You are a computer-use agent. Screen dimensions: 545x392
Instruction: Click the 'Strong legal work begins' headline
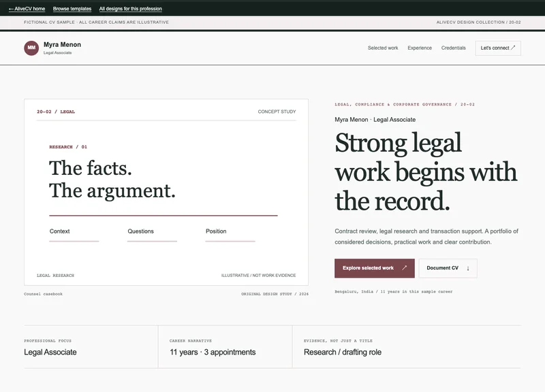pos(426,172)
